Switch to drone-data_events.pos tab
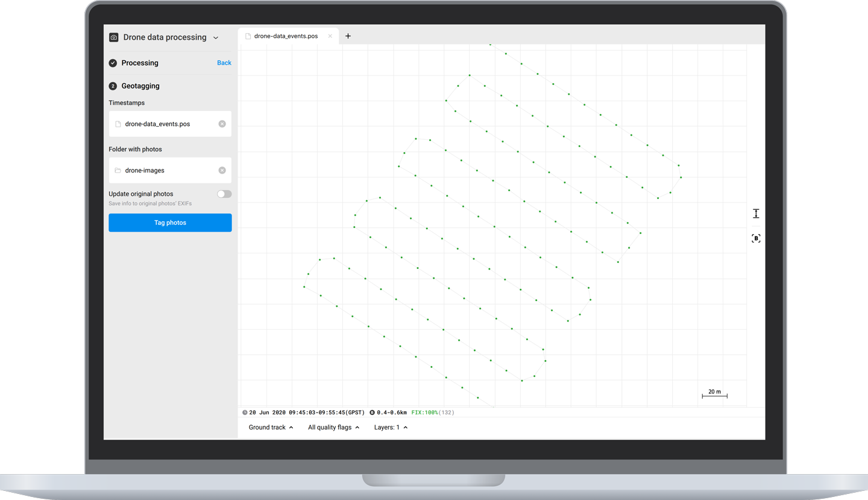868x500 pixels. pos(286,36)
